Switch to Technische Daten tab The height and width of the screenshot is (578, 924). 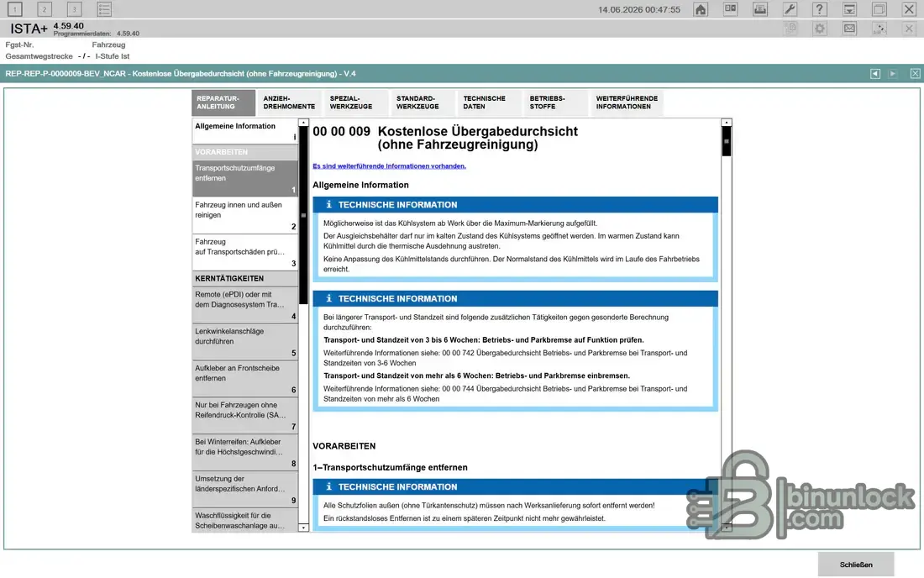pos(485,102)
